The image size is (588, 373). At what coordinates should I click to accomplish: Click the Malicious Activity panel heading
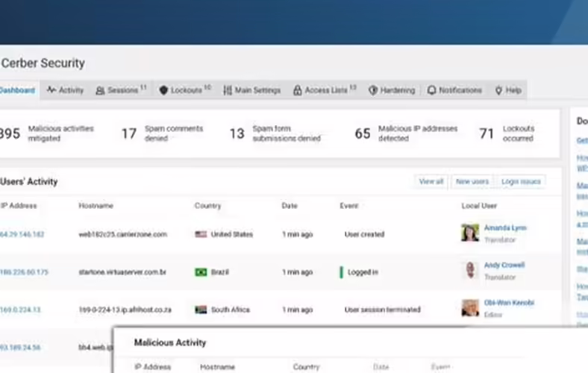click(x=170, y=342)
